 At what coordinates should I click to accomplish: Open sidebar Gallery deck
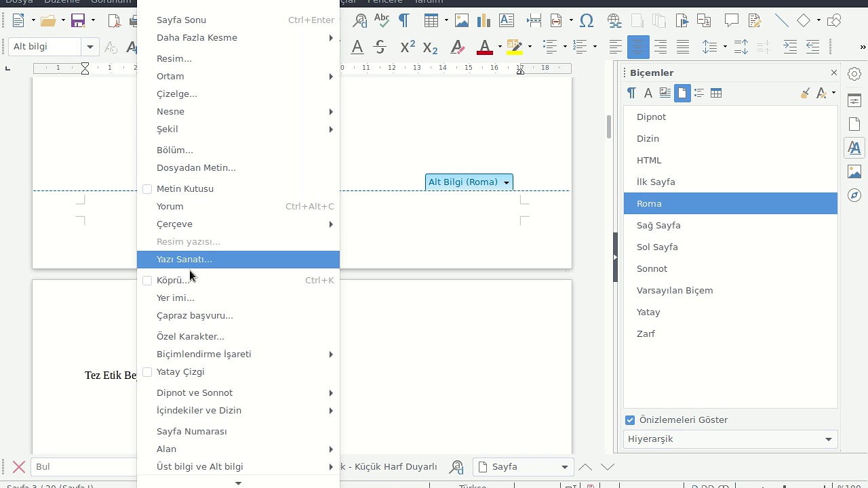[x=854, y=171]
